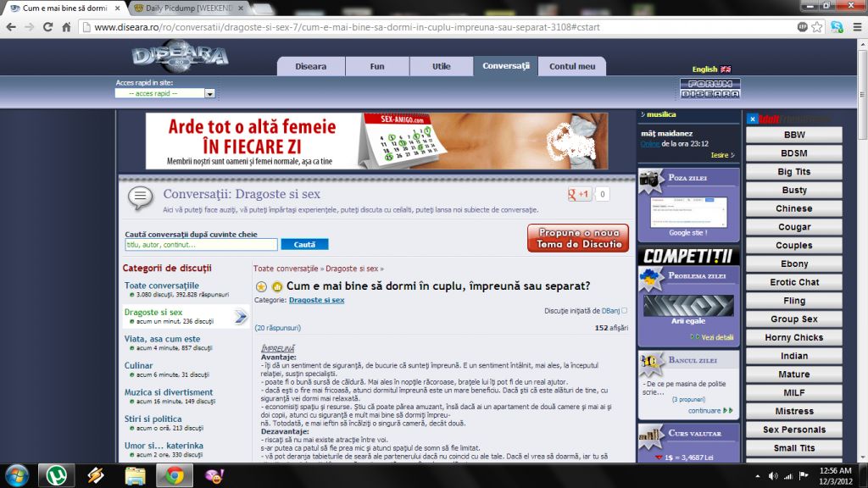The width and height of the screenshot is (868, 488).
Task: Open the Muzica si divertisment category
Action: (169, 391)
